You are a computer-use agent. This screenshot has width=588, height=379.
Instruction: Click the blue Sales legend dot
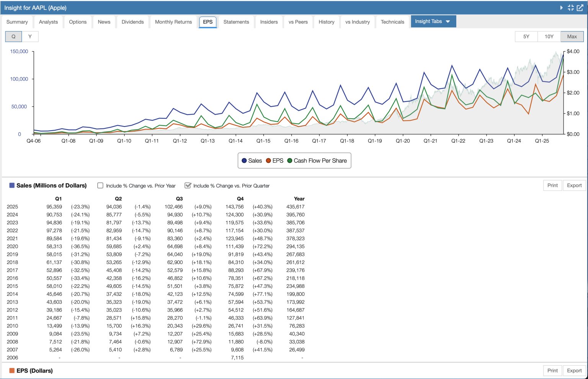244,161
